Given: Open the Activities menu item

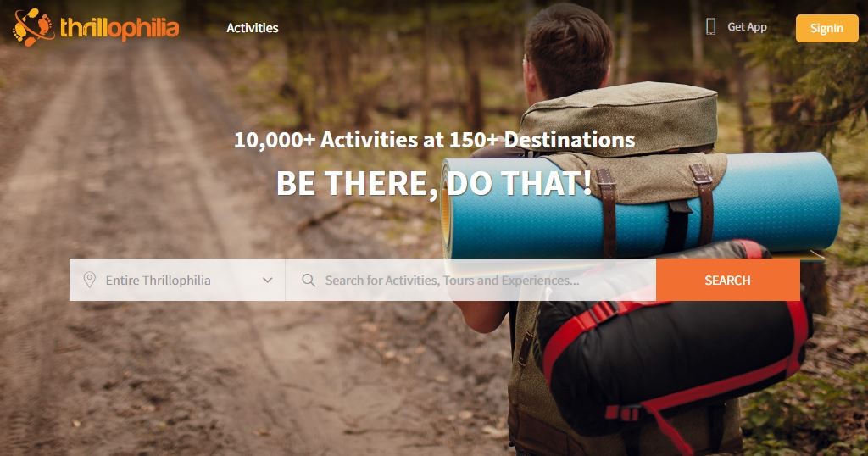Looking at the screenshot, I should coord(253,28).
